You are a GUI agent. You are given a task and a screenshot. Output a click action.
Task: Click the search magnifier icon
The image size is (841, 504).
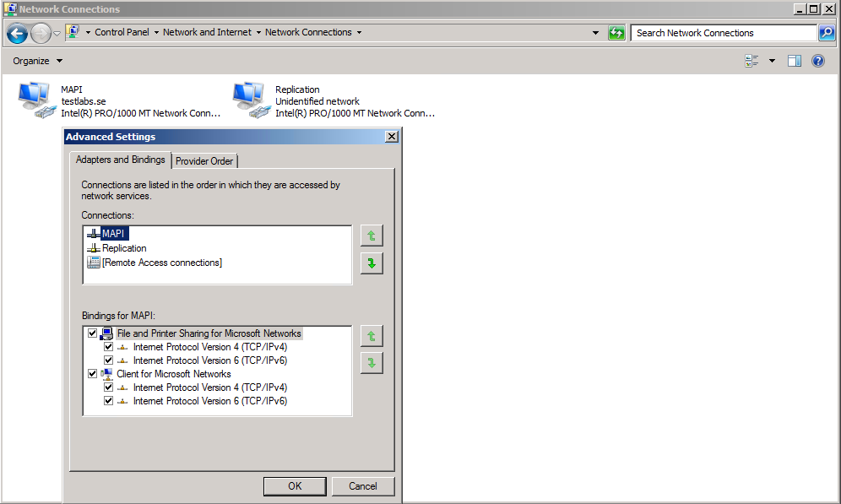(827, 33)
